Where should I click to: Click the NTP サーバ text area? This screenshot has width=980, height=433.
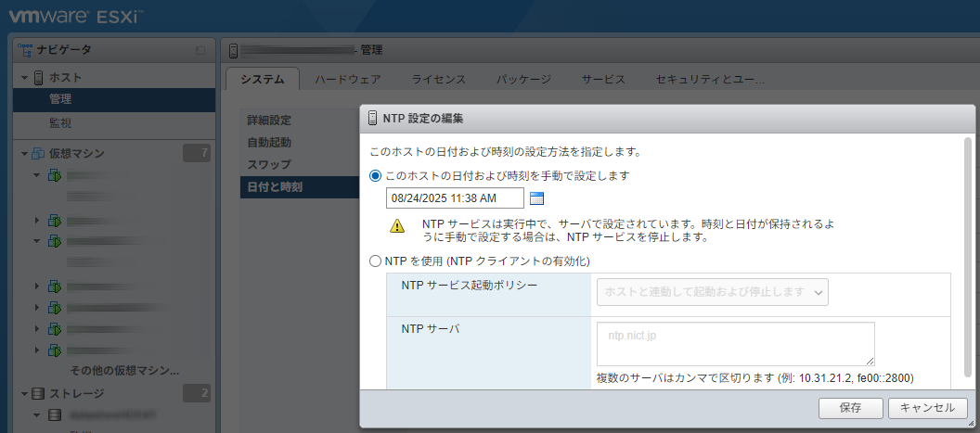pos(736,344)
